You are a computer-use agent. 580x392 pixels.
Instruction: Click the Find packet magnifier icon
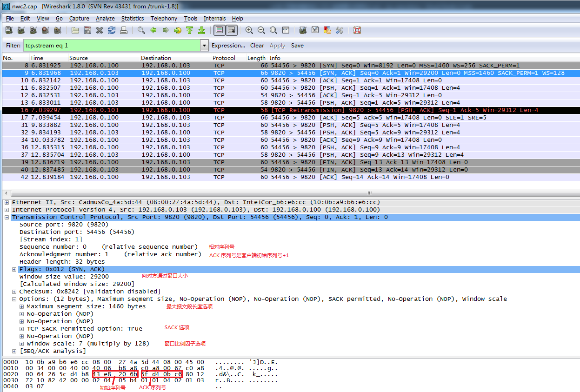[141, 31]
